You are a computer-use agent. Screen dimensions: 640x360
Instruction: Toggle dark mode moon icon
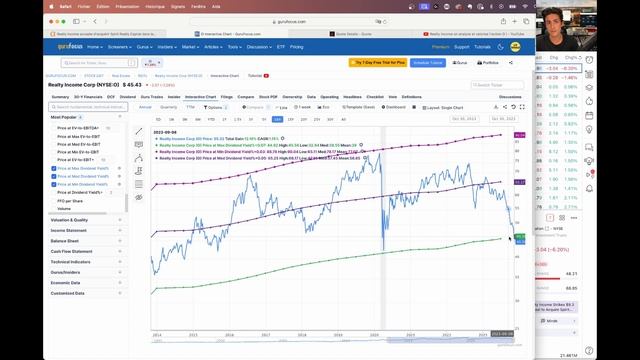point(500,47)
